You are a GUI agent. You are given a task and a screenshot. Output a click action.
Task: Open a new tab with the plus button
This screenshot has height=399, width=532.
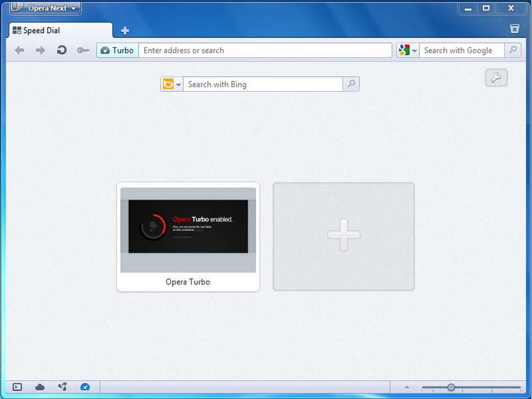pyautogui.click(x=124, y=31)
